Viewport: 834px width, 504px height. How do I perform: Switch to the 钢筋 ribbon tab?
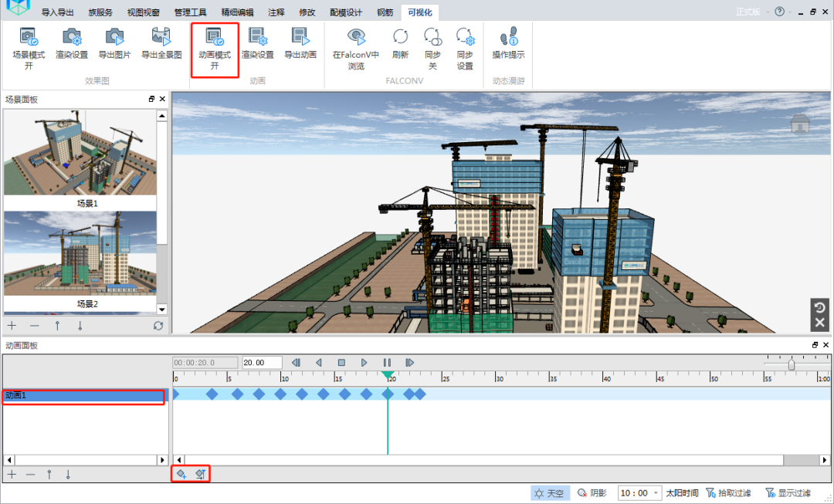(x=384, y=12)
